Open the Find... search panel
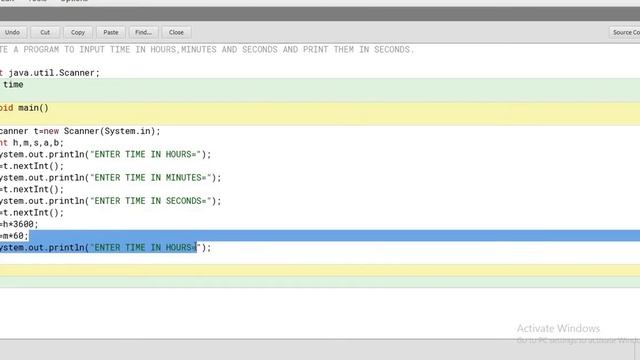This screenshot has width=640, height=360. 143,32
